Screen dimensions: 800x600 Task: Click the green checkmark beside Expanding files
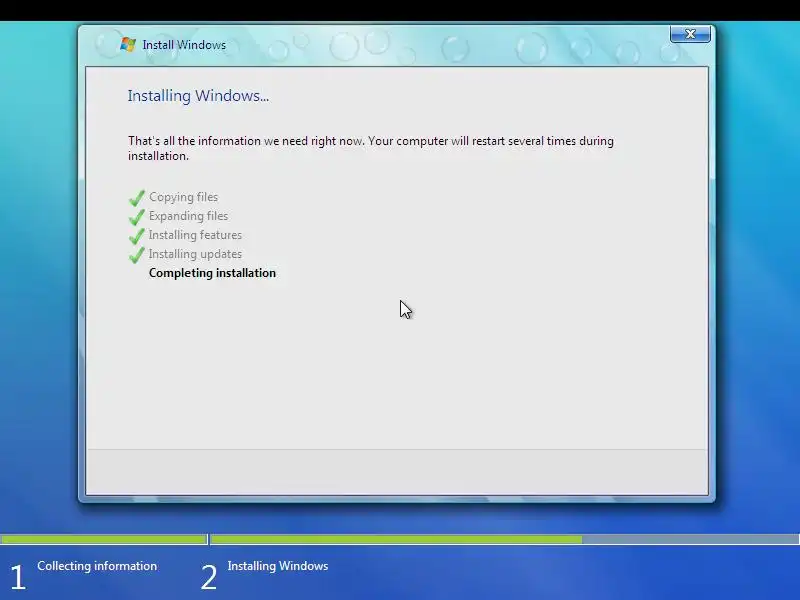pyautogui.click(x=137, y=216)
